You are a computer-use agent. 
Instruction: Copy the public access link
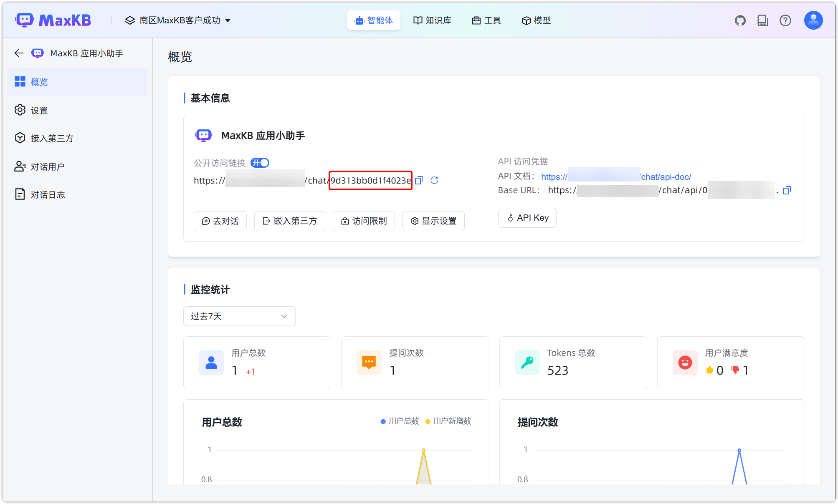419,180
